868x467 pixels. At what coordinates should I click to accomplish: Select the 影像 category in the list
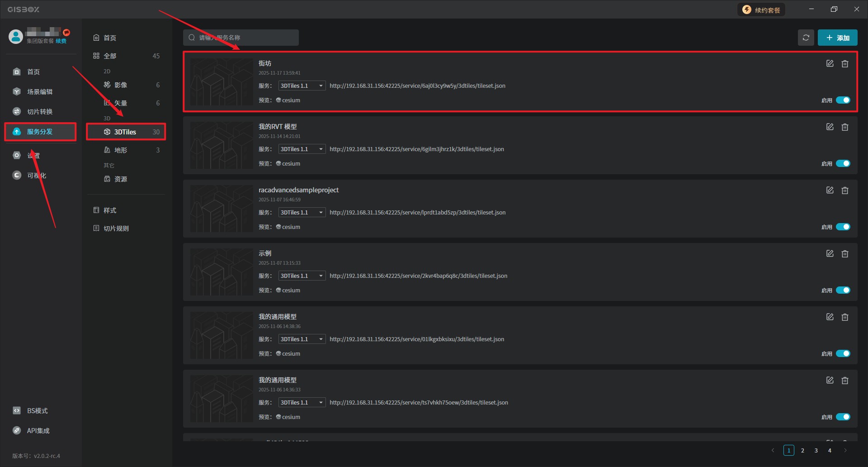tap(121, 85)
